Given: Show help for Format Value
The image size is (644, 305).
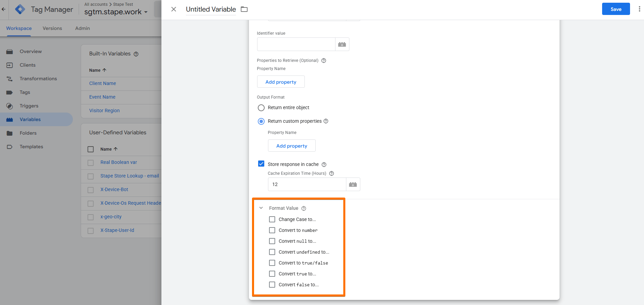Looking at the screenshot, I should pos(304,208).
